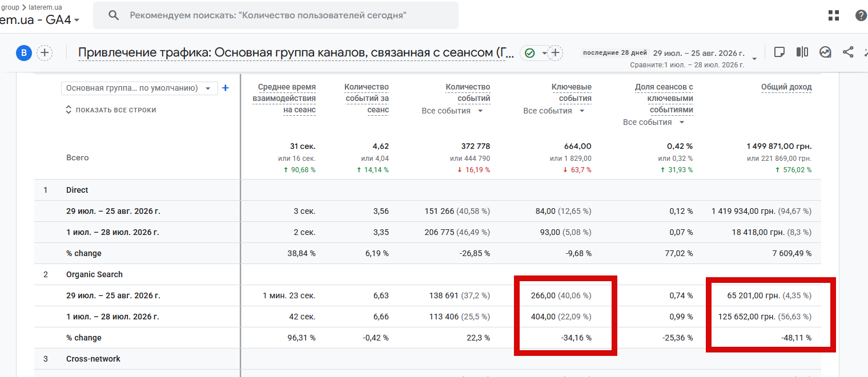This screenshot has width=868, height=377.
Task: Click total key events value '664,00'
Action: click(578, 147)
